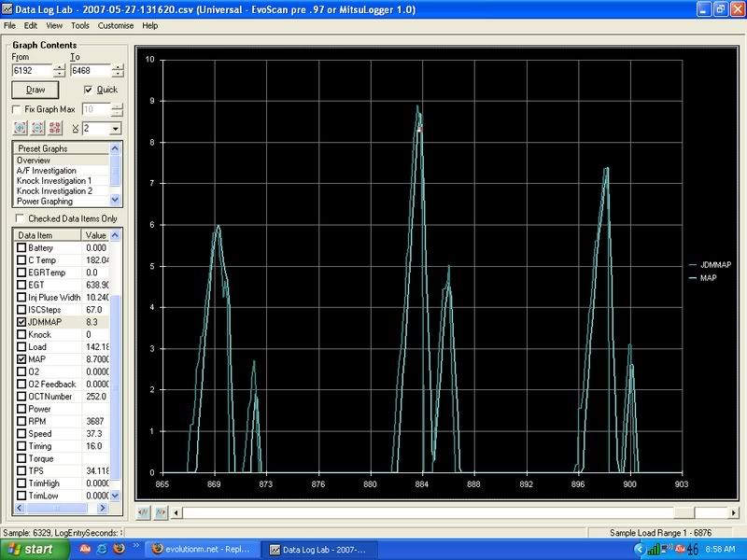Click the fit-all graph zoom icon
The width and height of the screenshot is (747, 560).
tap(56, 128)
